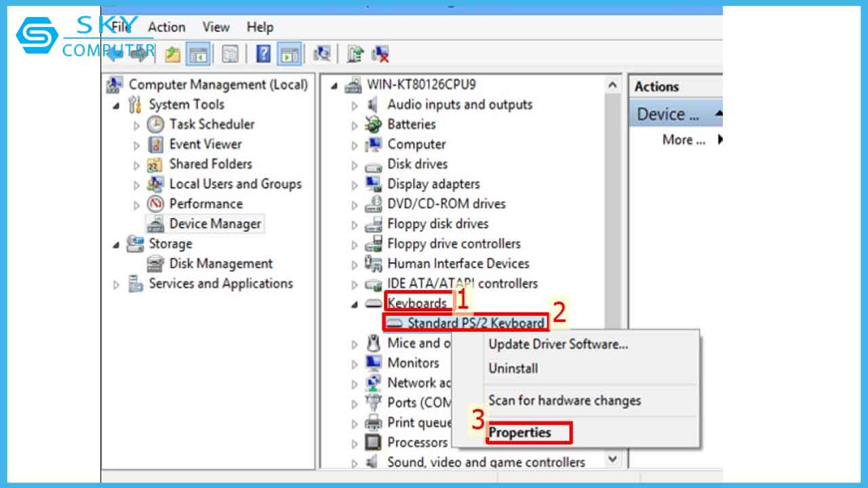868x488 pixels.
Task: Collapse the System Tools tree node
Action: (116, 106)
